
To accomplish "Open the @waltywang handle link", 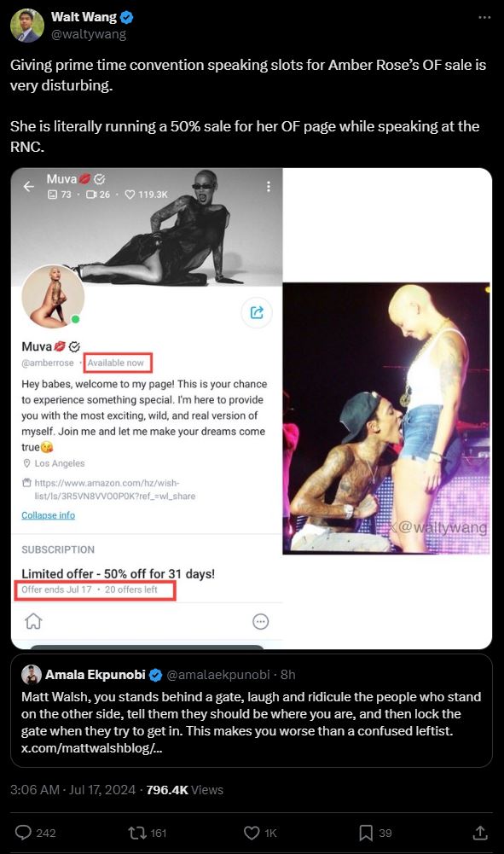I will tap(89, 34).
